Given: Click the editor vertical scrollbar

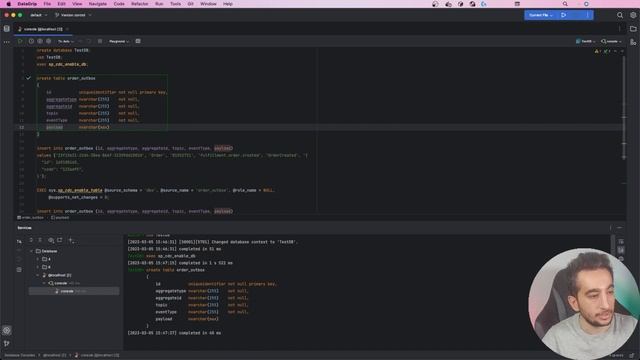Looking at the screenshot, I should [624, 108].
